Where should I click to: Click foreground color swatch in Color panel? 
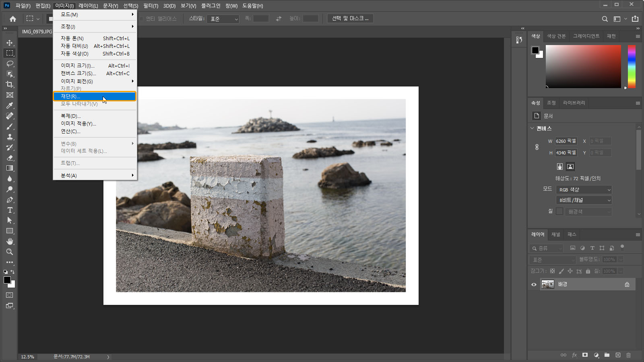535,50
